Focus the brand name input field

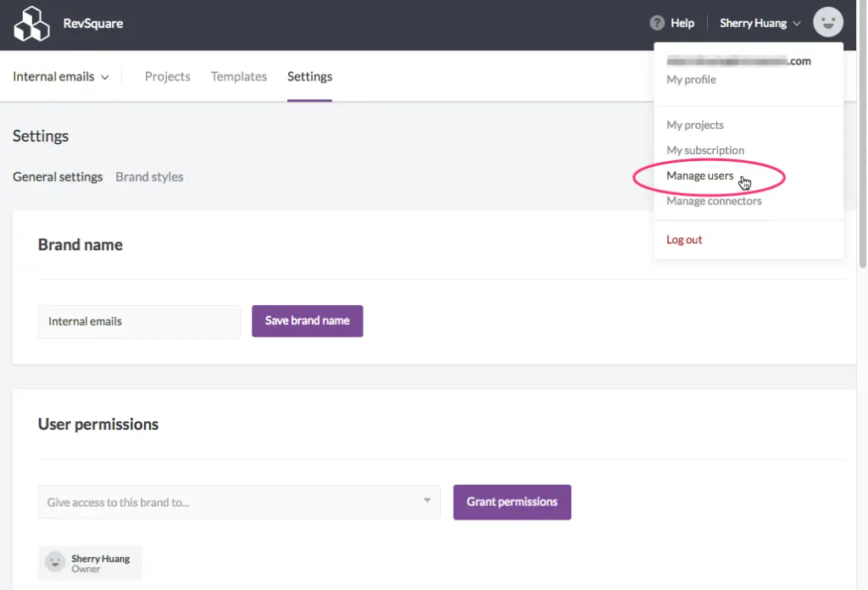pos(140,321)
